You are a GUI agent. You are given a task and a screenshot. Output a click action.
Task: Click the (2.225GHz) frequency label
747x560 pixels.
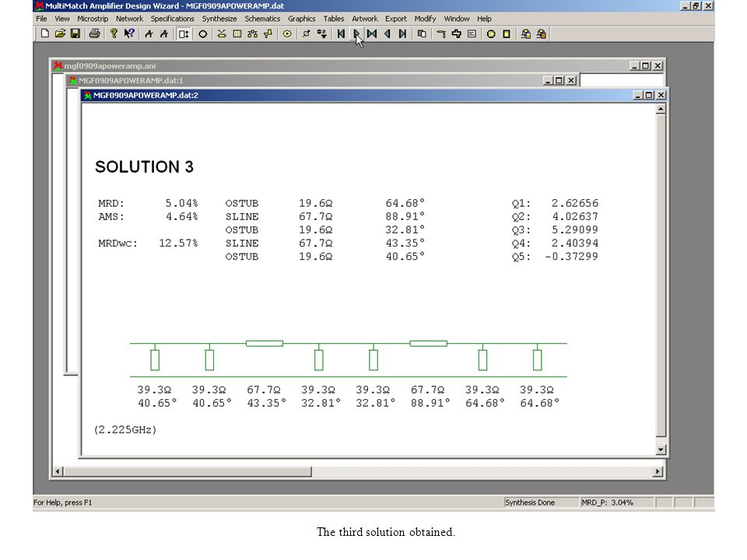click(x=125, y=430)
